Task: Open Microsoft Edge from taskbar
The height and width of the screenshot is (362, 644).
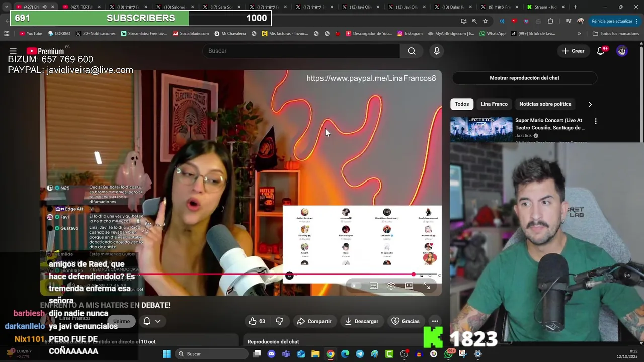Action: (x=345, y=354)
